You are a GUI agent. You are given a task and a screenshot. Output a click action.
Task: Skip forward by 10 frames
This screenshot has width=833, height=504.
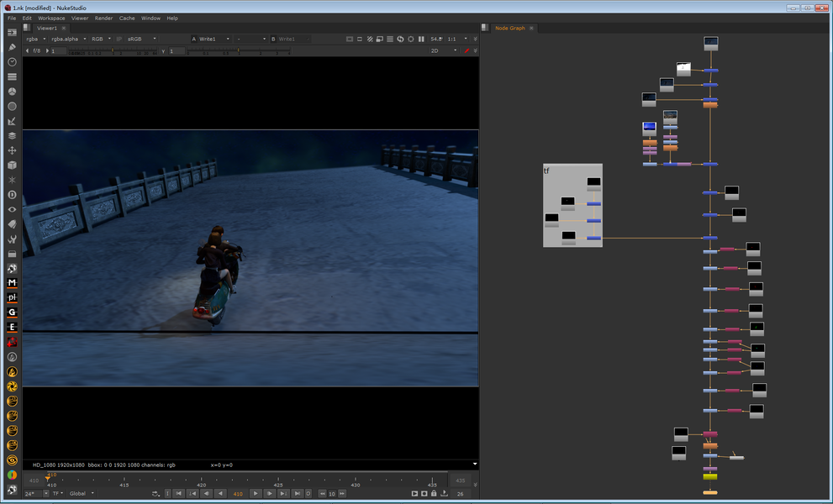(341, 493)
